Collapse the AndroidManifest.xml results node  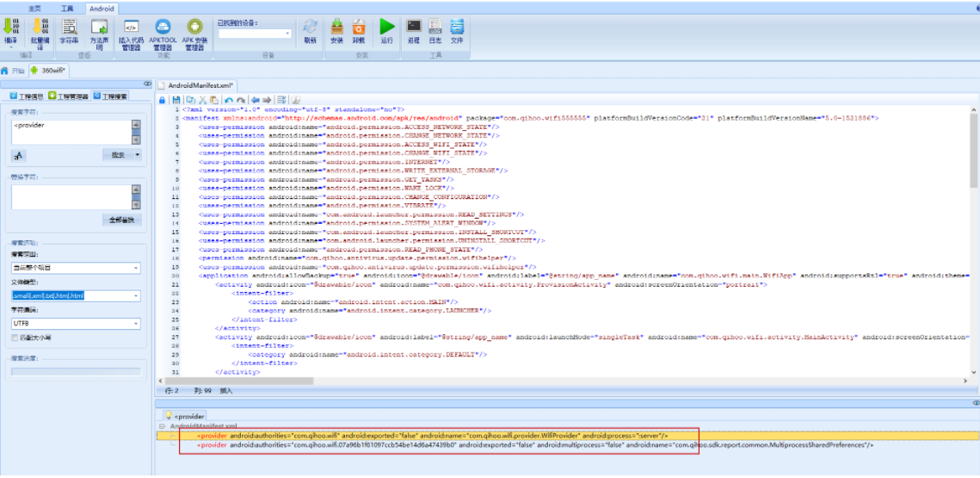click(x=163, y=426)
